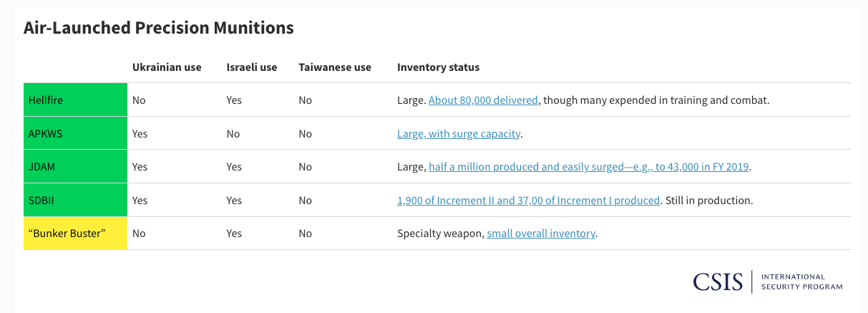Select the green SDBII row label
Screen dimensions: 868x313
point(75,201)
